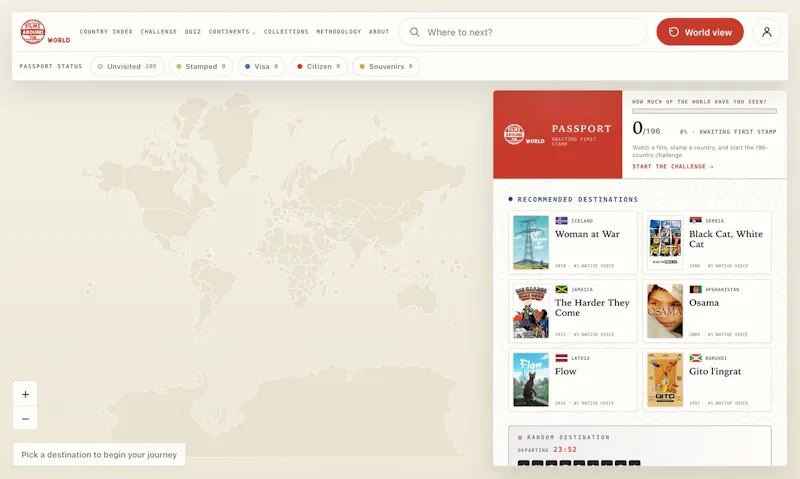Toggle the Visa status filter
800x479 pixels.
(261, 66)
